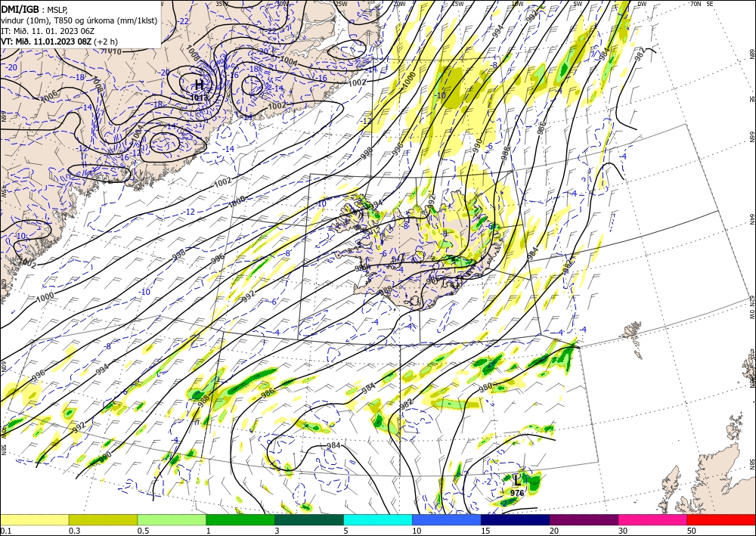The image size is (756, 536).
Task: Click the purple 20–30 legend color band
Action: point(584,519)
